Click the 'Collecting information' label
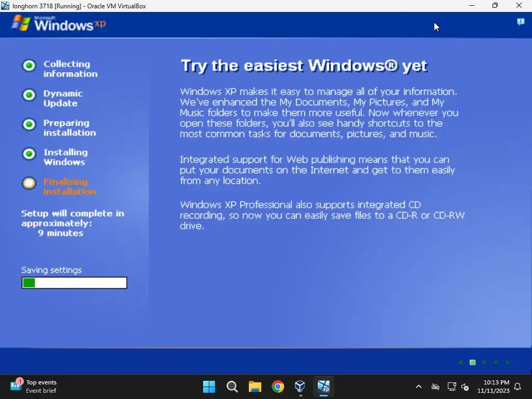 70,69
